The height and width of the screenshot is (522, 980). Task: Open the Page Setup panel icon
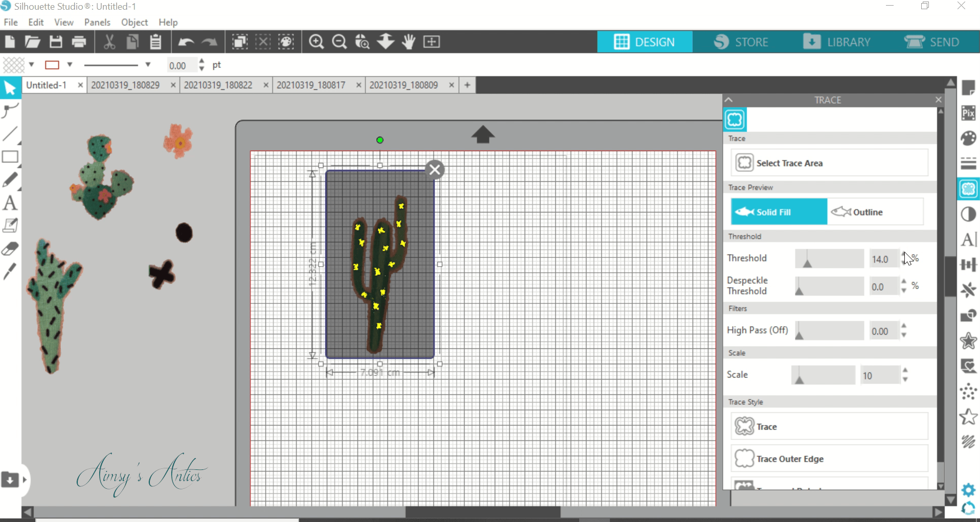point(968,88)
